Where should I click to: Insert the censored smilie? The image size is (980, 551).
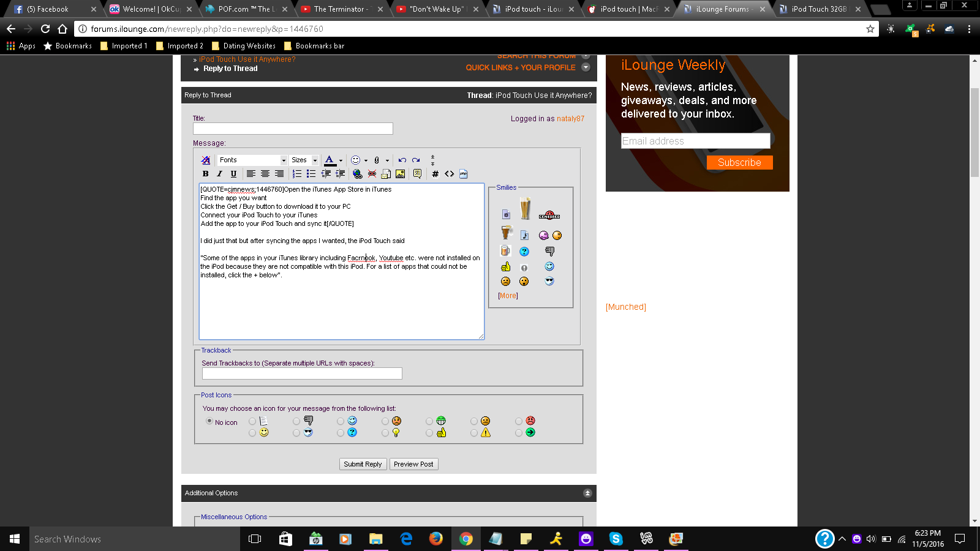[x=549, y=216]
